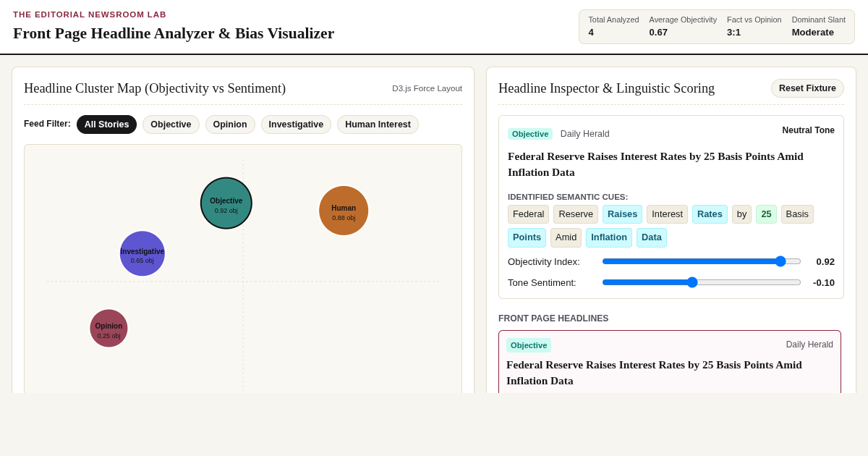Click the 'Points' semantic cue chip
The height and width of the screenshot is (456, 868).
click(527, 237)
